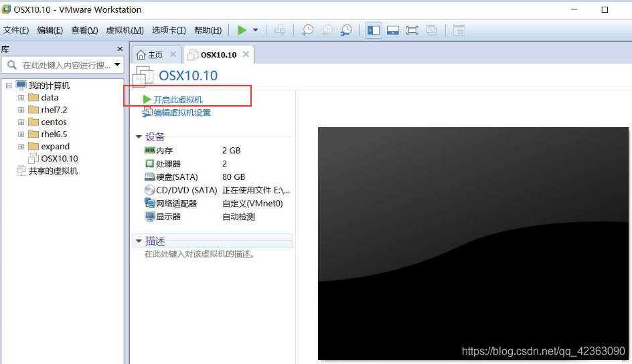Expand the rhel6.5 folder node

point(21,134)
